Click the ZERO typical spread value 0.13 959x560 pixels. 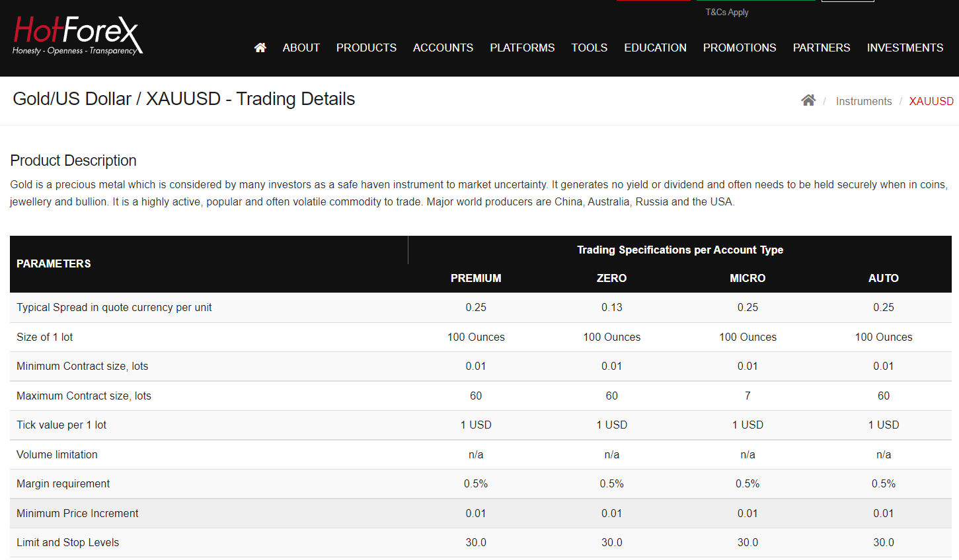coord(612,307)
